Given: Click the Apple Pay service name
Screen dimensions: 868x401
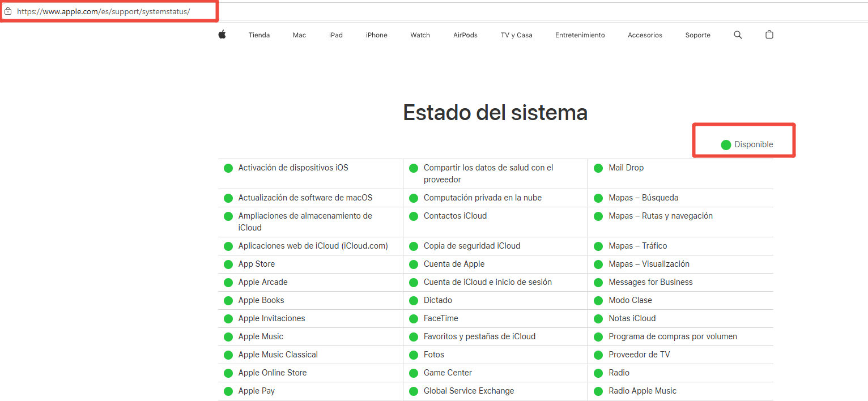Looking at the screenshot, I should (x=257, y=391).
